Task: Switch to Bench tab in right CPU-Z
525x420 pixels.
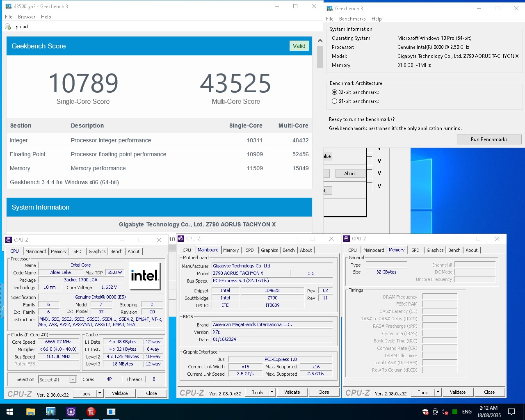Action: coord(454,250)
